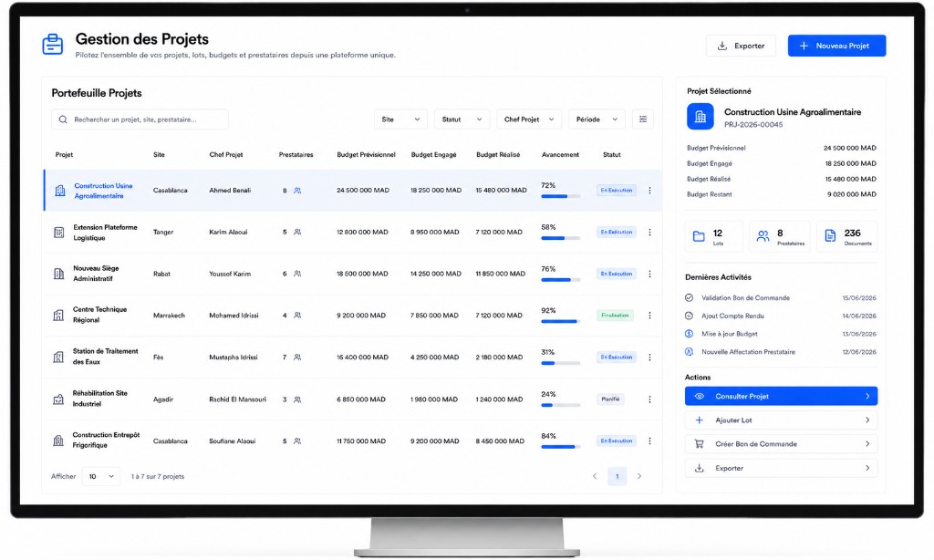Image resolution: width=934 pixels, height=560 pixels.
Task: Click prestataires people icon in Youssef Karim row
Action: 297,274
